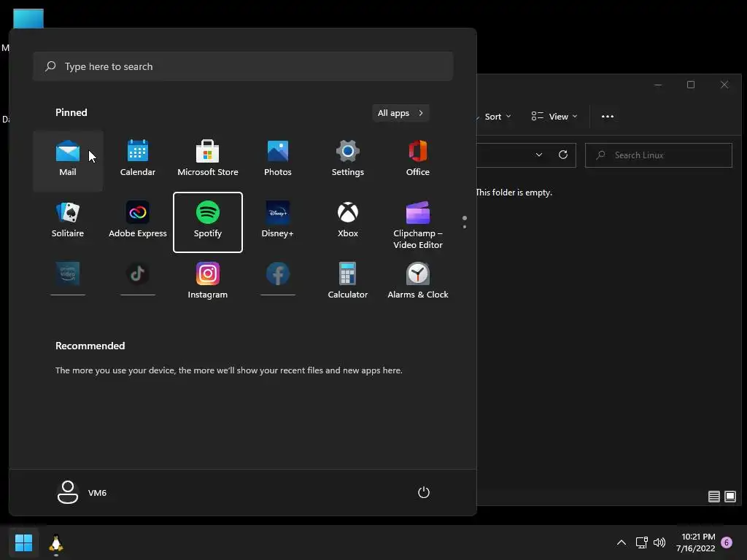The height and width of the screenshot is (560, 747).
Task: Click the Windows Start button on taskbar
Action: pyautogui.click(x=23, y=542)
